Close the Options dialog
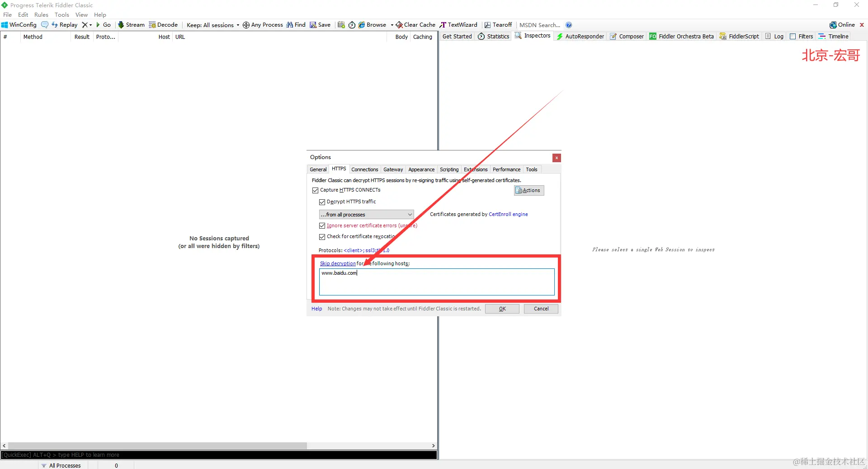 tap(557, 158)
